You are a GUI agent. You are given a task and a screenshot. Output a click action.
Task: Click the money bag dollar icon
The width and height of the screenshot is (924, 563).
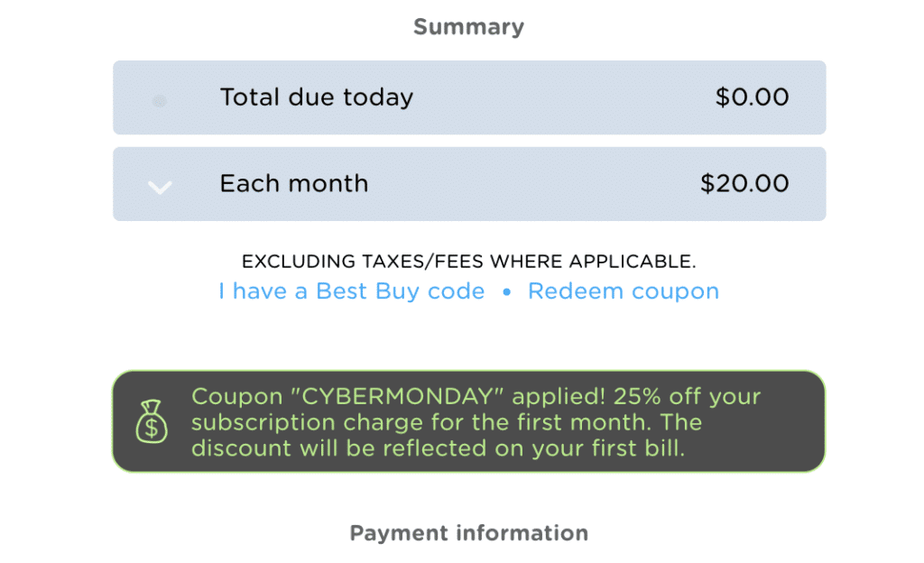point(152,421)
